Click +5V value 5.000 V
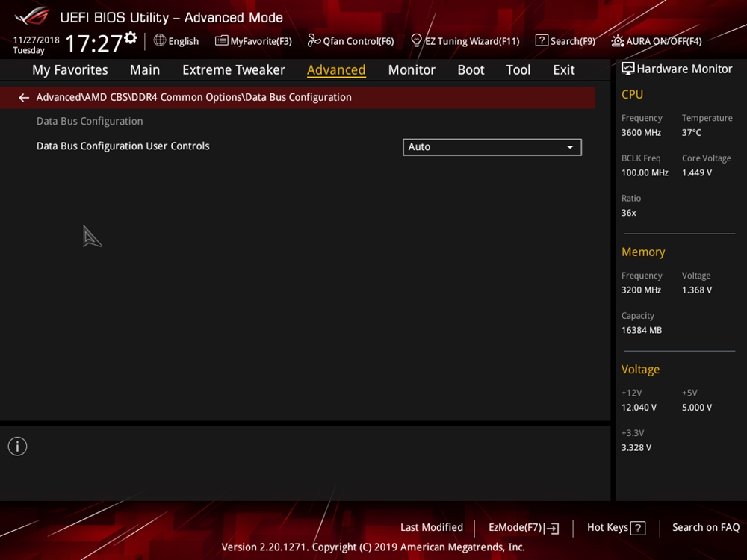The width and height of the screenshot is (747, 560). point(696,407)
